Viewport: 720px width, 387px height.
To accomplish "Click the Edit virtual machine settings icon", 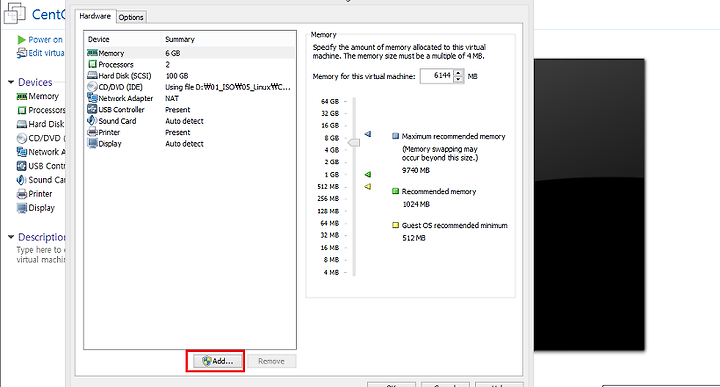I will point(22,53).
